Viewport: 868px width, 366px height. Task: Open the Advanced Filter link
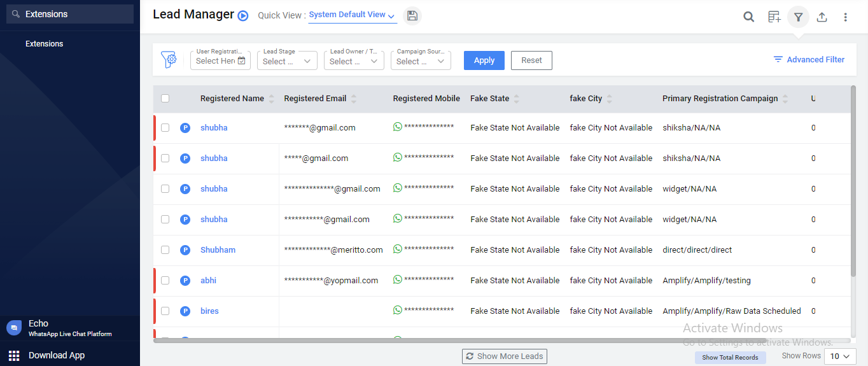(809, 60)
